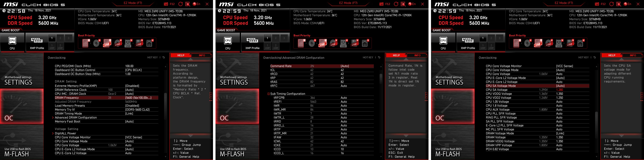644x160 pixels.
Task: Select the Memory Fast Boot row
Action: coord(106,121)
